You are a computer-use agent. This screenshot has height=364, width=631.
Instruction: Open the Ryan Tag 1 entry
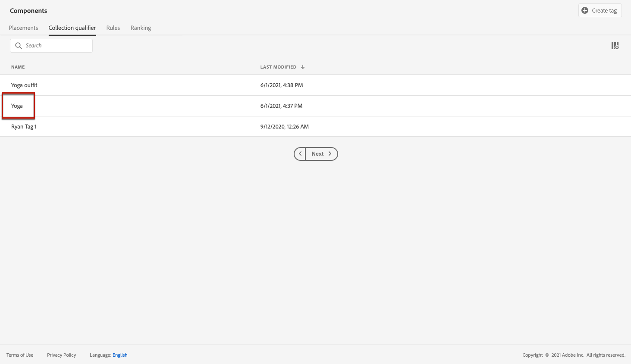pos(24,126)
